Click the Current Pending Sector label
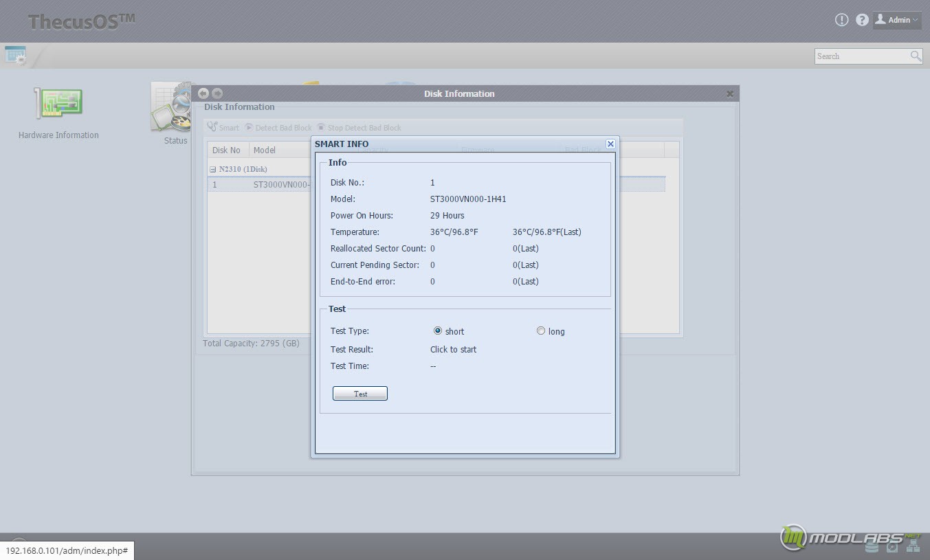Image resolution: width=930 pixels, height=560 pixels. click(375, 265)
